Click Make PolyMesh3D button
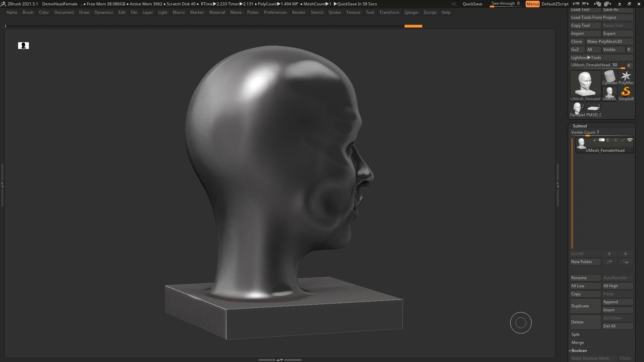 pos(609,42)
